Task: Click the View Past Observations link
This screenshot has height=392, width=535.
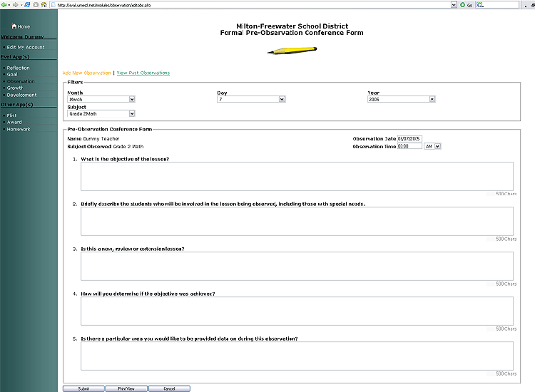Action: (x=143, y=73)
